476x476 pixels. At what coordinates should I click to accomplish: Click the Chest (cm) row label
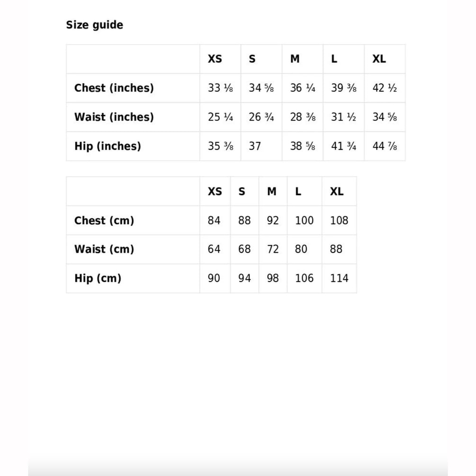coord(104,220)
